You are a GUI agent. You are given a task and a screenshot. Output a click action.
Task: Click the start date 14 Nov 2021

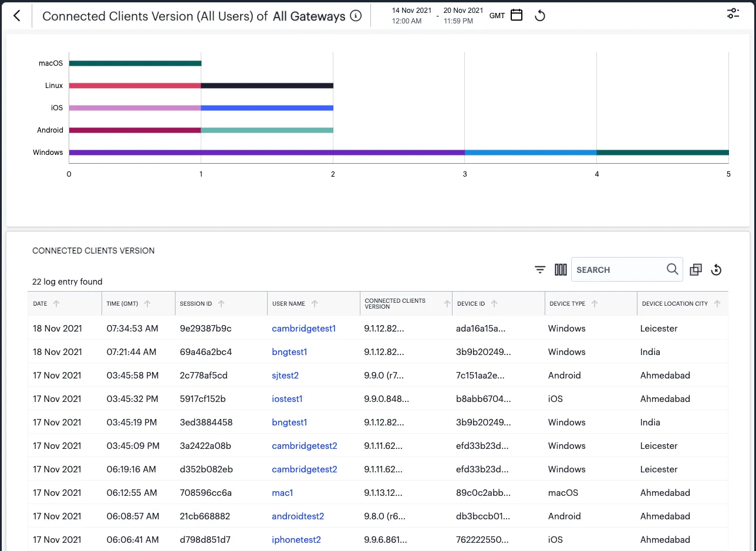[x=411, y=11]
